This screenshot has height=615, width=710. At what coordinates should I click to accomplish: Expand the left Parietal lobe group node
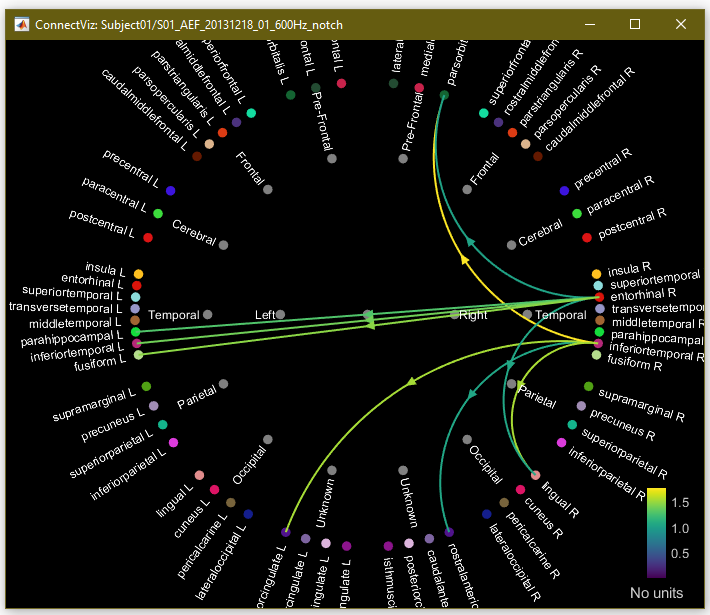click(223, 383)
